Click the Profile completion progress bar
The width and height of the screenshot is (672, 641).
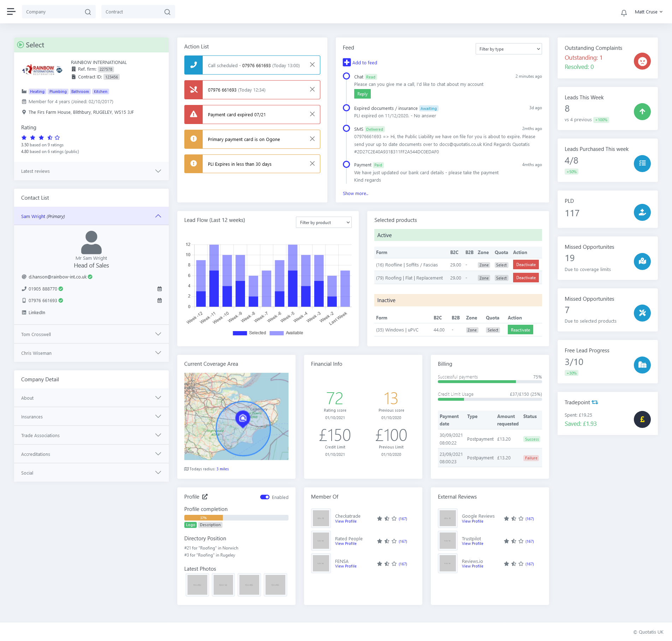point(236,518)
